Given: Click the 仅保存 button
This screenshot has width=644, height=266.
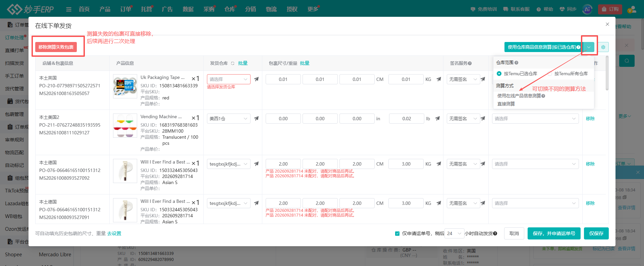Looking at the screenshot, I should coord(596,233).
